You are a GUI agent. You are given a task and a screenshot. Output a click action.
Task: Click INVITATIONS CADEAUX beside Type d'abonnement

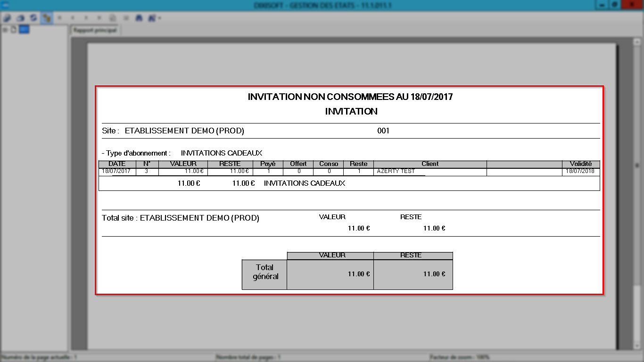[222, 153]
